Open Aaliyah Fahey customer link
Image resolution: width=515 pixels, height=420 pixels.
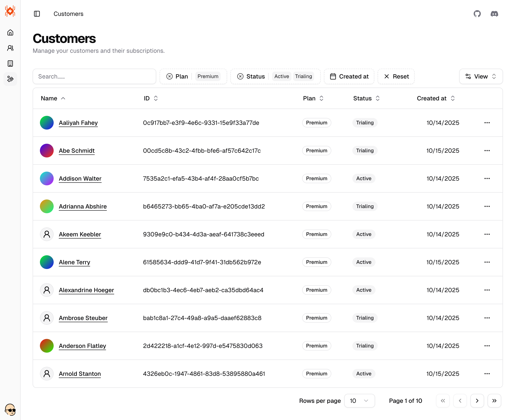point(78,123)
